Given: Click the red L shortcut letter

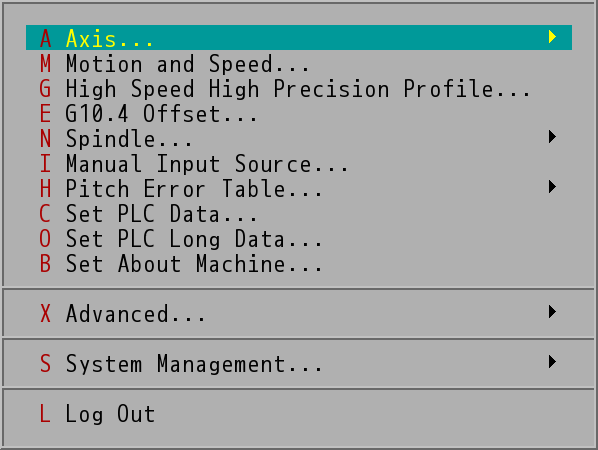Looking at the screenshot, I should [x=45, y=414].
